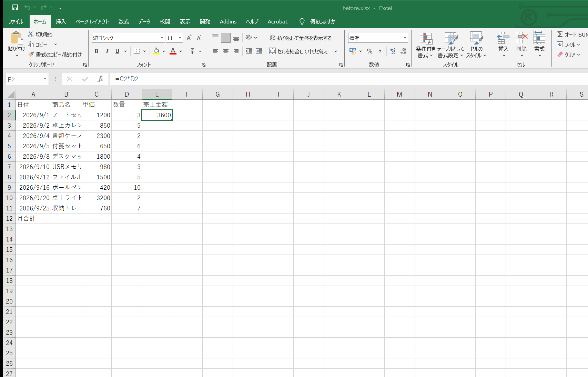Click the Undo arrow icon

click(27, 7)
